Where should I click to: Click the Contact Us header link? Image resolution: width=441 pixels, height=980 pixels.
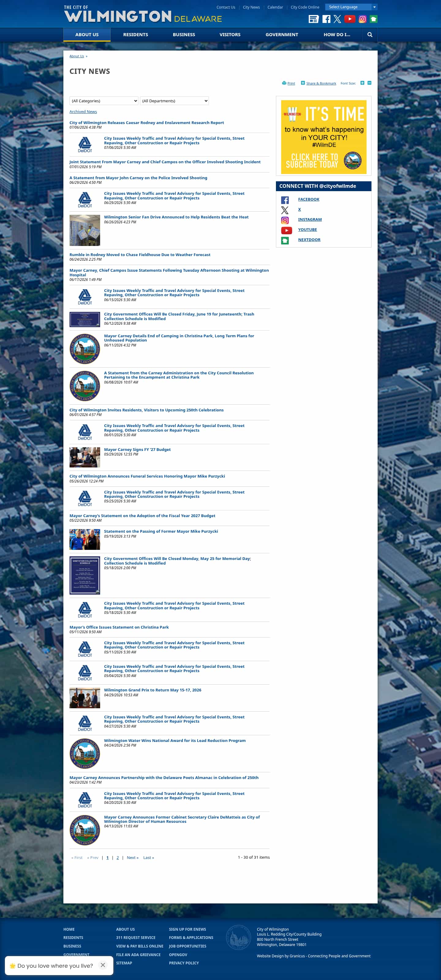226,7
